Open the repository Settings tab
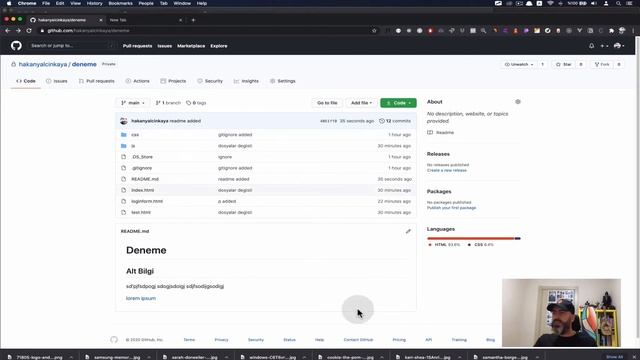The image size is (640, 360). (x=282, y=81)
